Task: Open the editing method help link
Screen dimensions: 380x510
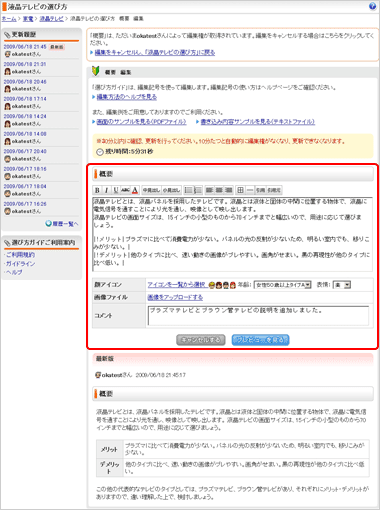Action: point(127,97)
